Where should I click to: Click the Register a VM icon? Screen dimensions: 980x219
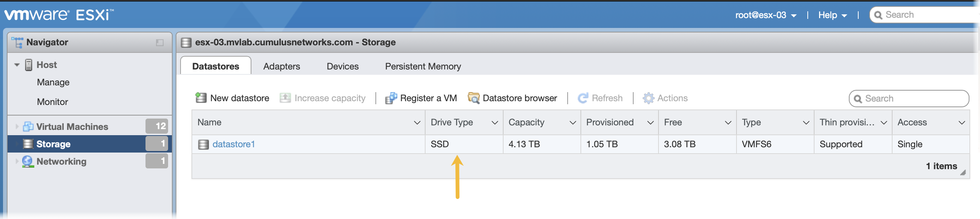pos(391,98)
